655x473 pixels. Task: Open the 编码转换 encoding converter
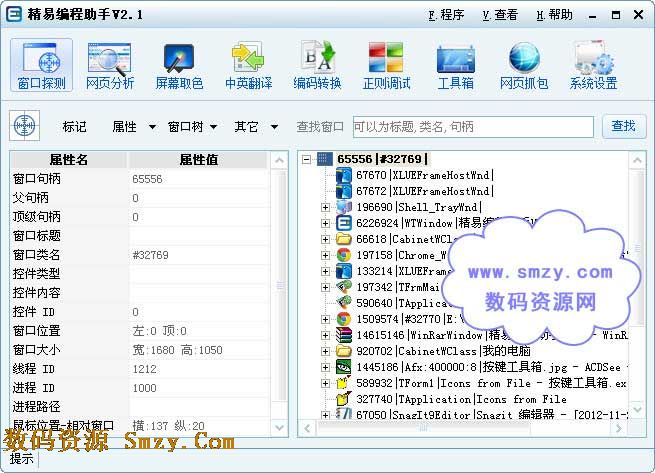point(317,65)
